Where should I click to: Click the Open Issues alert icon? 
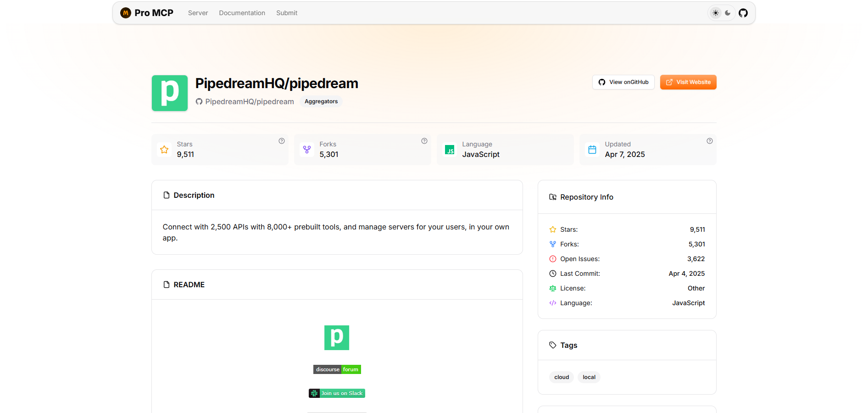[x=553, y=259]
